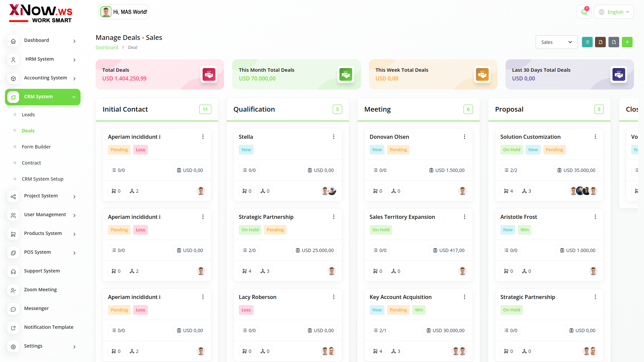Screen dimensions: 644x362
Task: Open the English language dropdown
Action: point(614,12)
